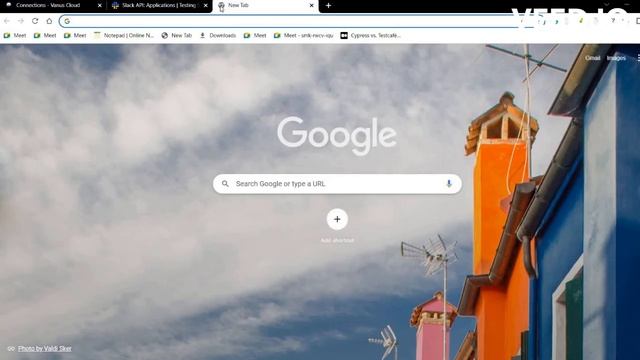
Task: Click the Google G icon in address bar
Action: (x=67, y=21)
